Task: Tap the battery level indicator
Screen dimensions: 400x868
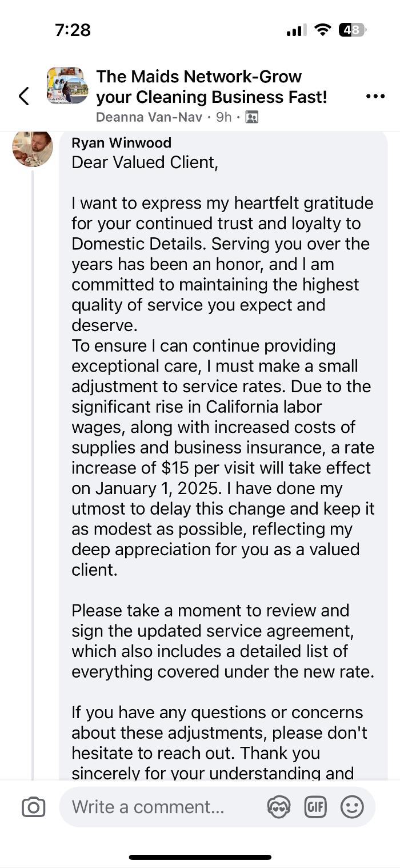Action: (353, 30)
